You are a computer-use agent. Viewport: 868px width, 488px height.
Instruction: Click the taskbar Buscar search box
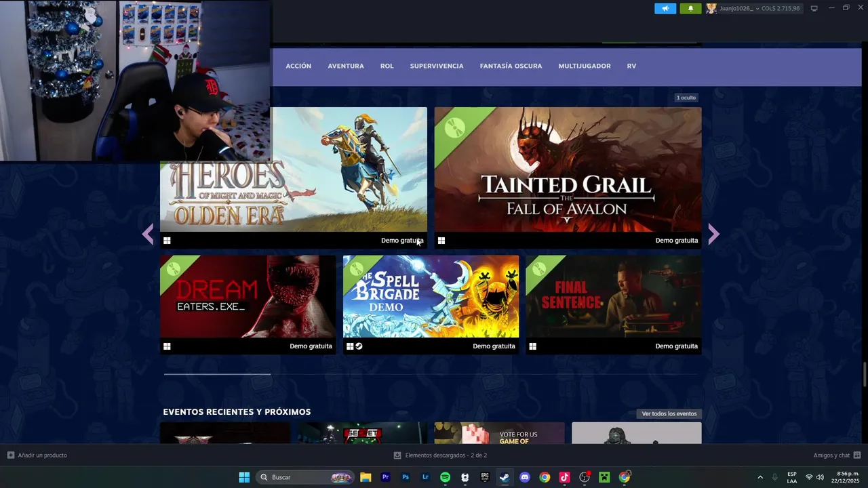[x=305, y=477]
